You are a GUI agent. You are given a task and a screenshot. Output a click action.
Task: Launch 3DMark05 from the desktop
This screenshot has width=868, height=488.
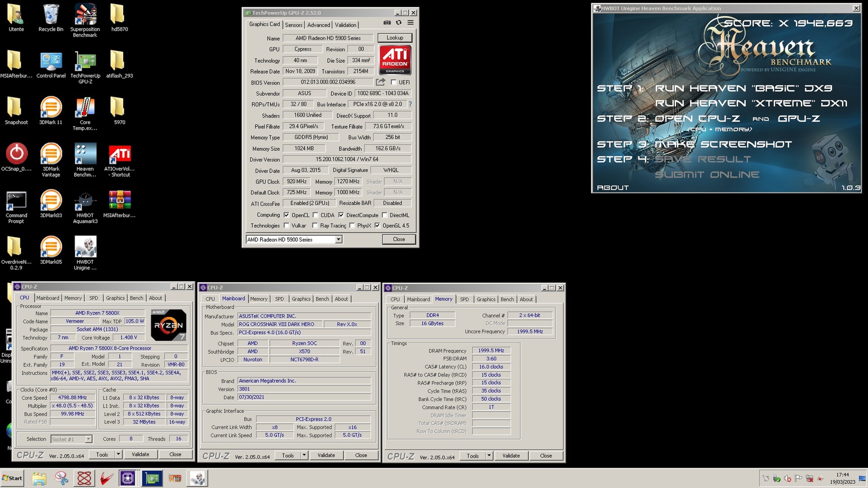[x=51, y=250]
